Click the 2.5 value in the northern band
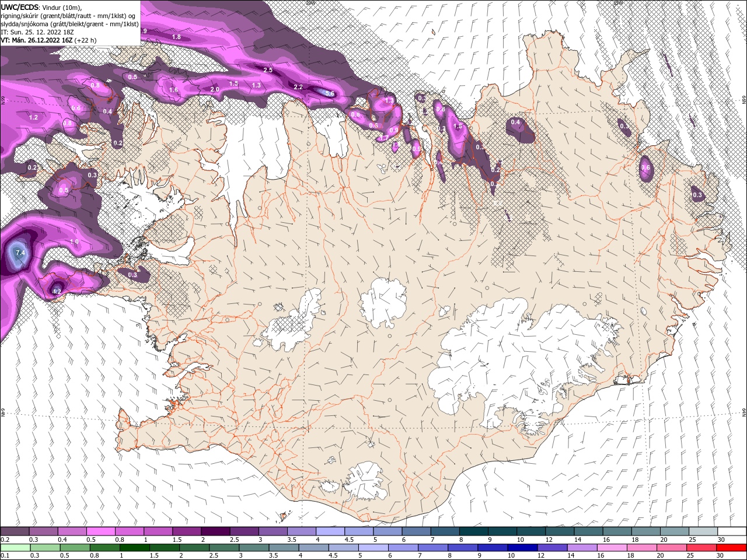 [x=268, y=70]
